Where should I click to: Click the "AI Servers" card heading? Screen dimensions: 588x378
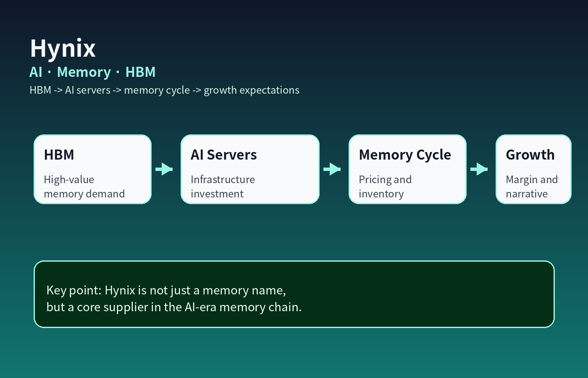click(x=224, y=155)
